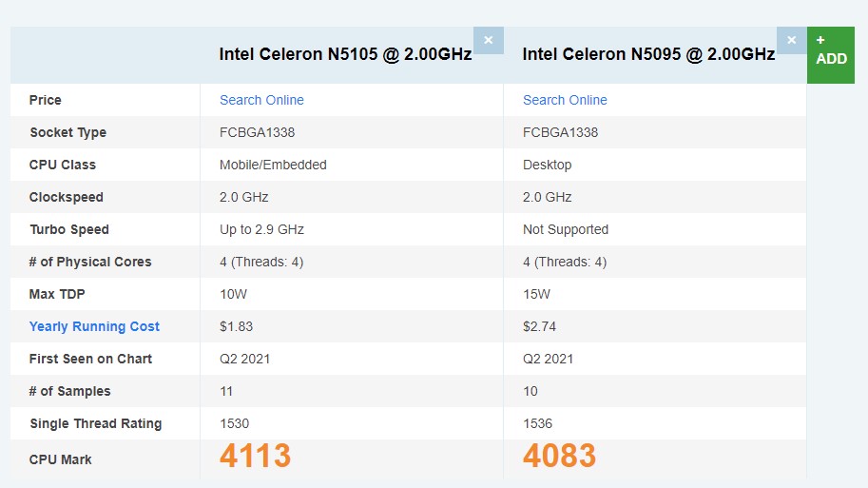Remove the Intel Celeron N5095 column

791,40
